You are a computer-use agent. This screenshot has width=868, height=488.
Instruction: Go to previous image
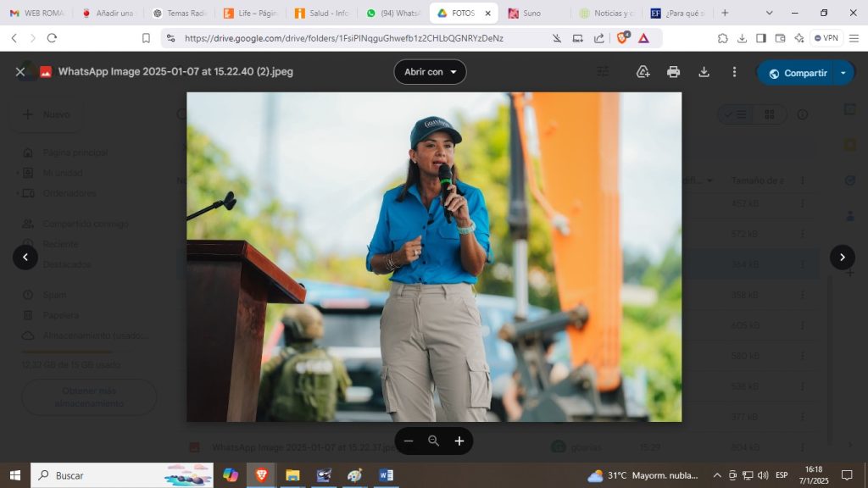(25, 258)
